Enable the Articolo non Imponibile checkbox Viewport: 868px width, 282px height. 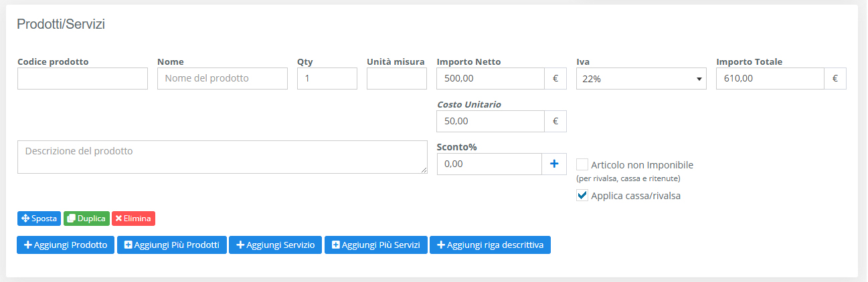click(x=582, y=164)
